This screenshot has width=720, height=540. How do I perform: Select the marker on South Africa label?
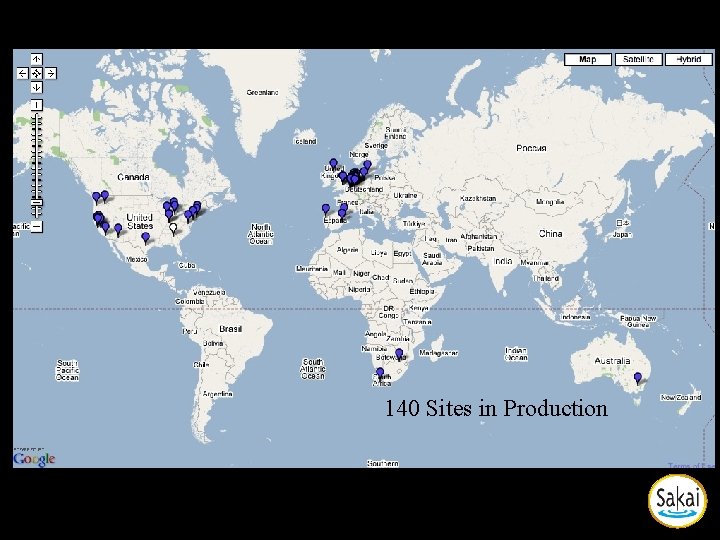[380, 373]
